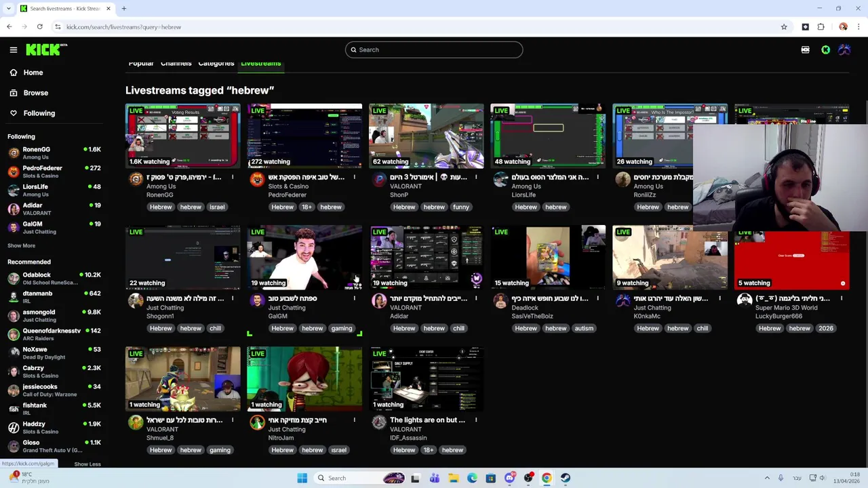Open Super Mario 3D World category link
The height and width of the screenshot is (488, 868).
click(x=787, y=308)
